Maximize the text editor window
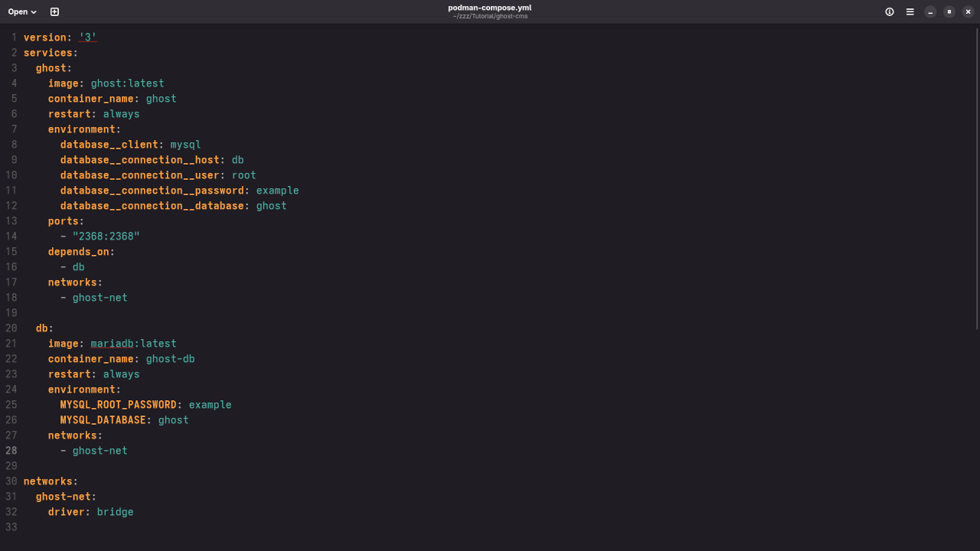Screen dimensions: 980x551 click(x=949, y=11)
